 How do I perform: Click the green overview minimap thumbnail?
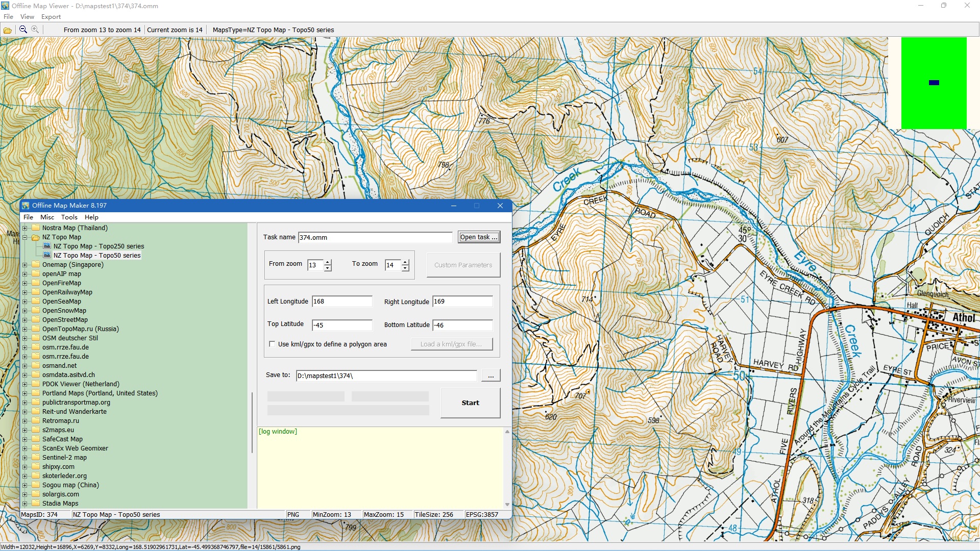coord(934,83)
